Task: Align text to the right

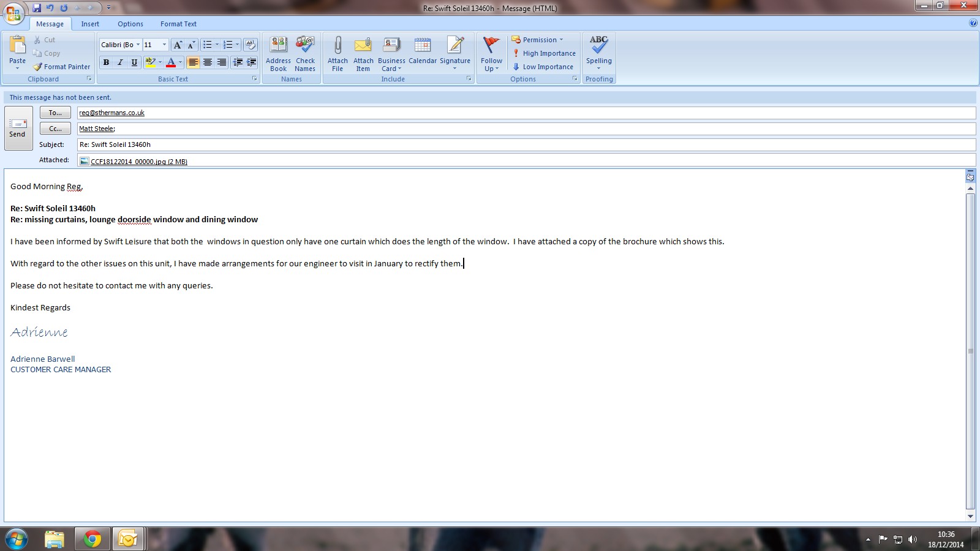Action: [222, 62]
